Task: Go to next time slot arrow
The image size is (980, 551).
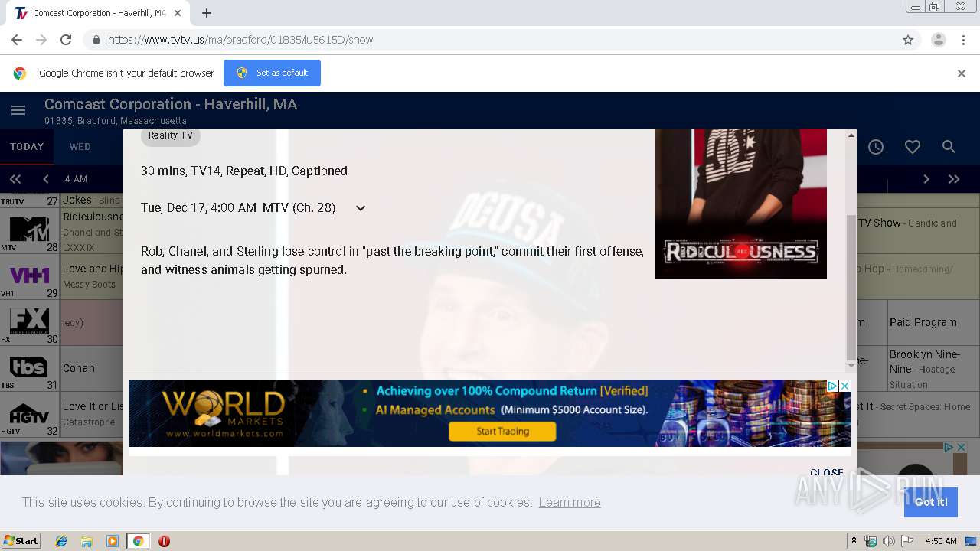Action: pyautogui.click(x=926, y=179)
